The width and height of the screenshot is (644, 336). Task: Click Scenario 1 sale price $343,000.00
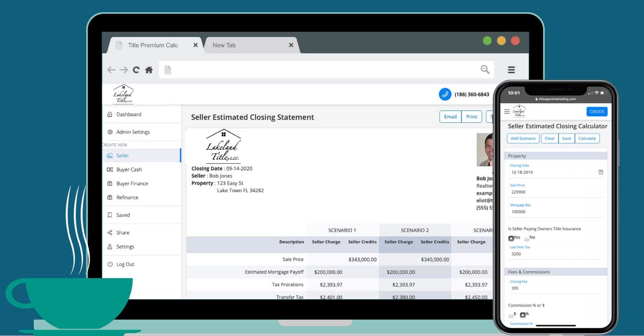(x=362, y=259)
